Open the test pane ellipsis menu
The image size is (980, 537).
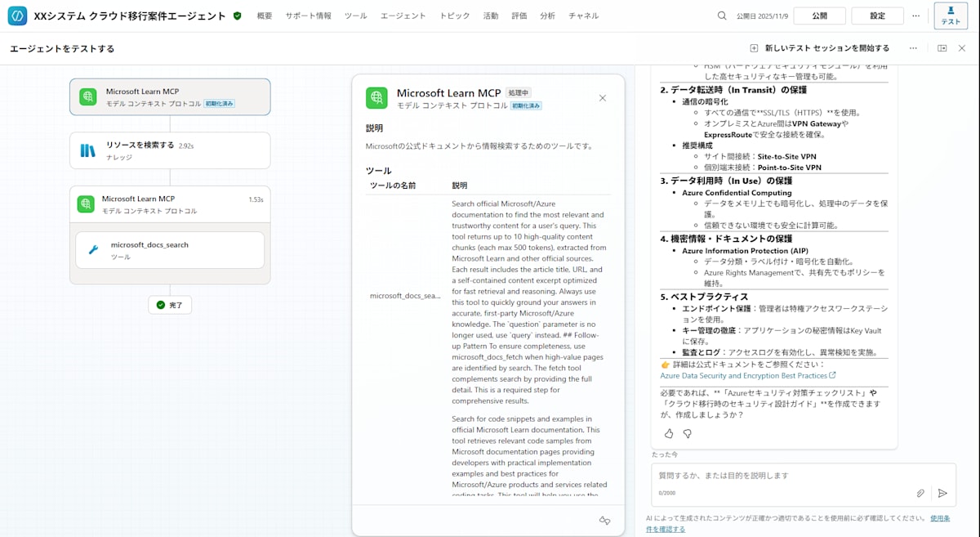[x=913, y=48]
